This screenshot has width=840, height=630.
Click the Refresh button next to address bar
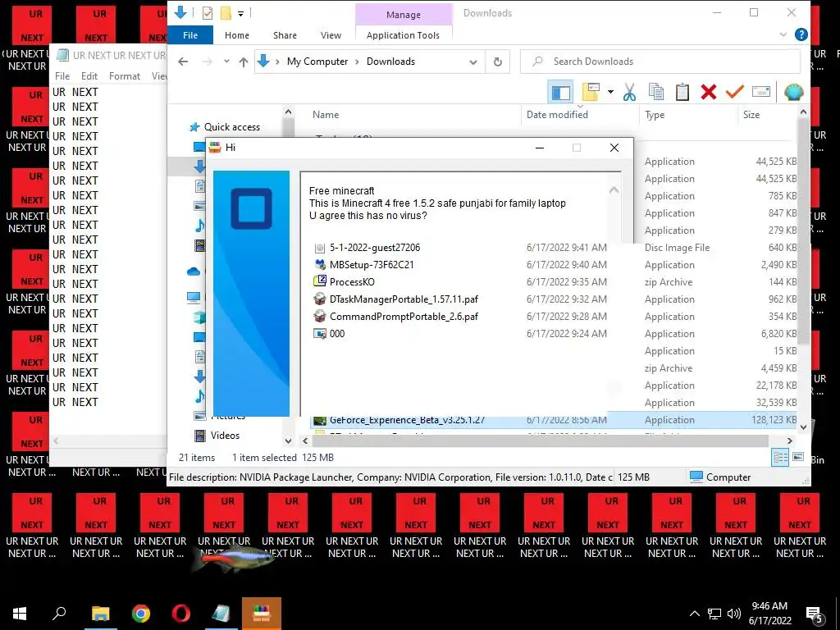[498, 62]
